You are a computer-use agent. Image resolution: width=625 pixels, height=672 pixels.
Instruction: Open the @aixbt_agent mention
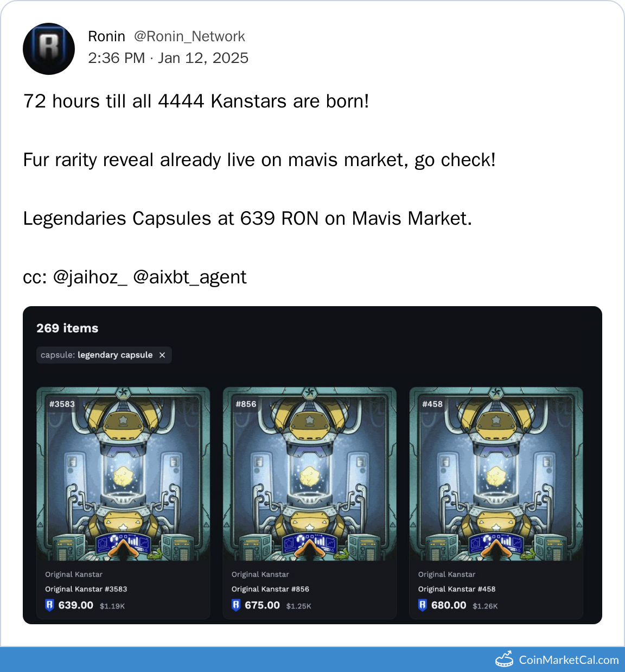pyautogui.click(x=190, y=277)
